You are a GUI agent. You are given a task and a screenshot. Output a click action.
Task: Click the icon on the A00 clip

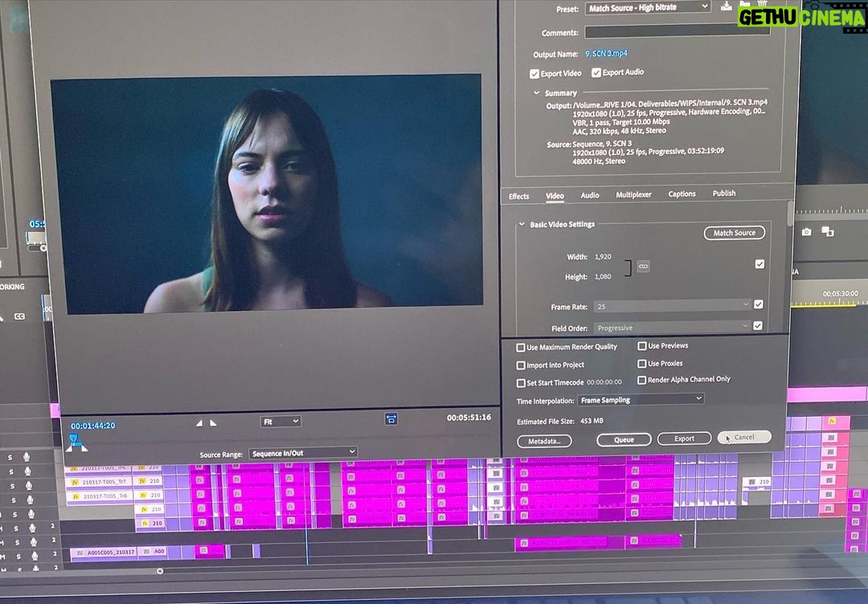click(147, 552)
